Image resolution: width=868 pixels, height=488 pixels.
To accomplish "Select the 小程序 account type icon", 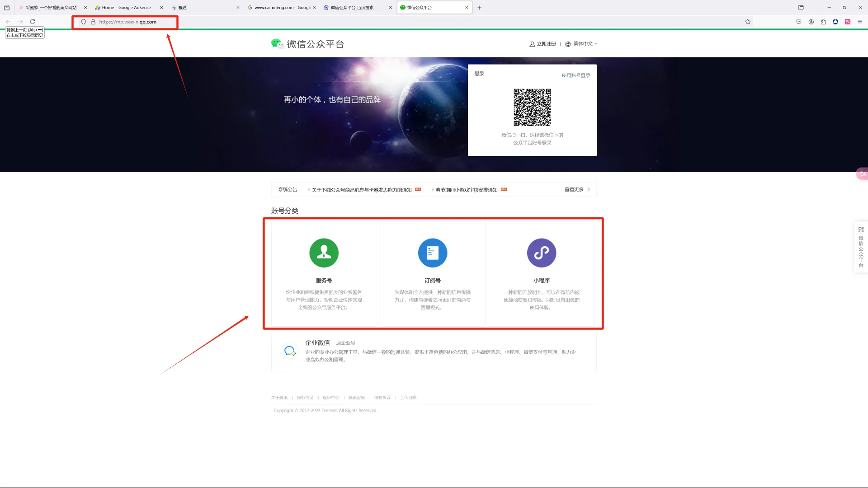I will click(542, 253).
